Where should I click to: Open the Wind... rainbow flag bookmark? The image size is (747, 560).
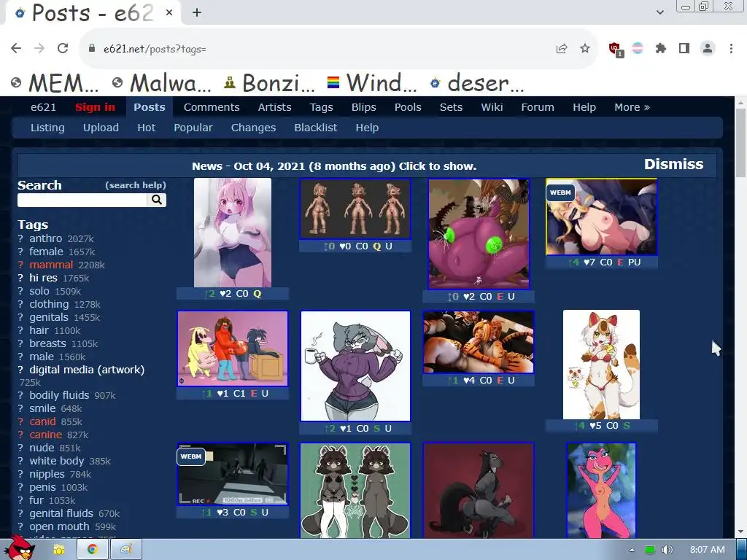coord(372,83)
